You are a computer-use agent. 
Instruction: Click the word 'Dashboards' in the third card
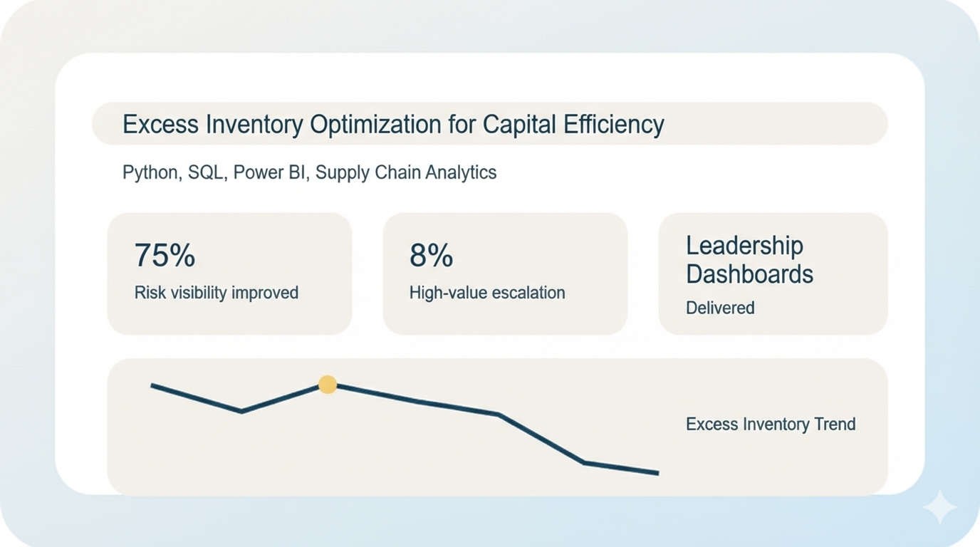[749, 274]
